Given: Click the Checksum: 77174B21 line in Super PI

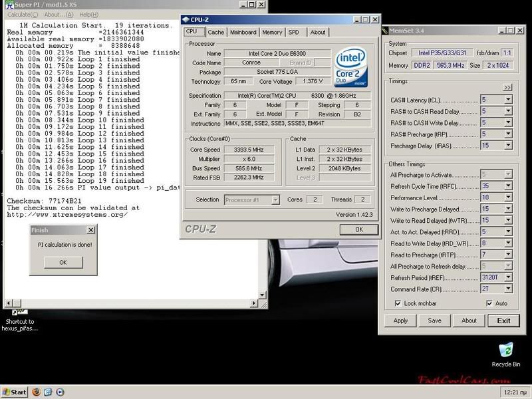Looking at the screenshot, I should click(x=44, y=201).
